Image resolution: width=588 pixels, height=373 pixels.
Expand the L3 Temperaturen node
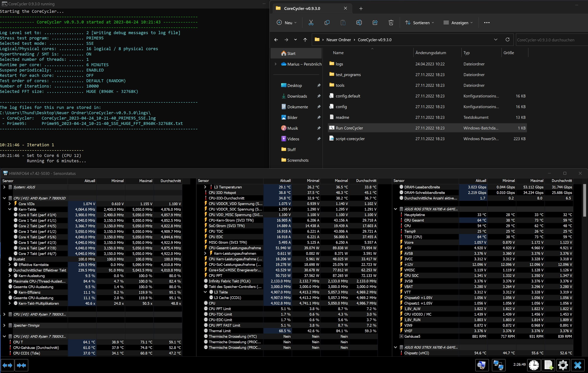205,187
